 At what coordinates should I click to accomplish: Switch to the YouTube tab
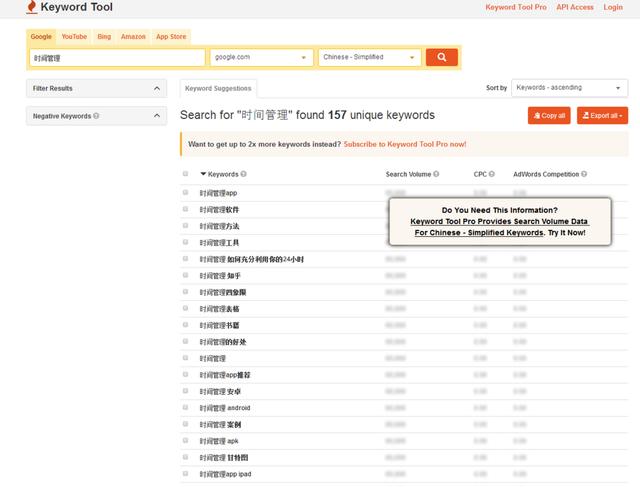pos(74,37)
